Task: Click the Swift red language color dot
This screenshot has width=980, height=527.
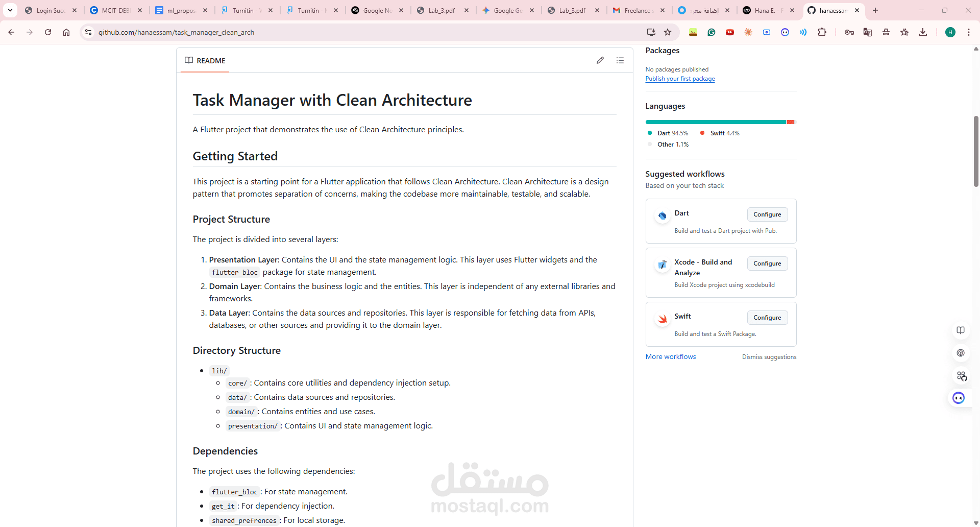Action: click(702, 133)
